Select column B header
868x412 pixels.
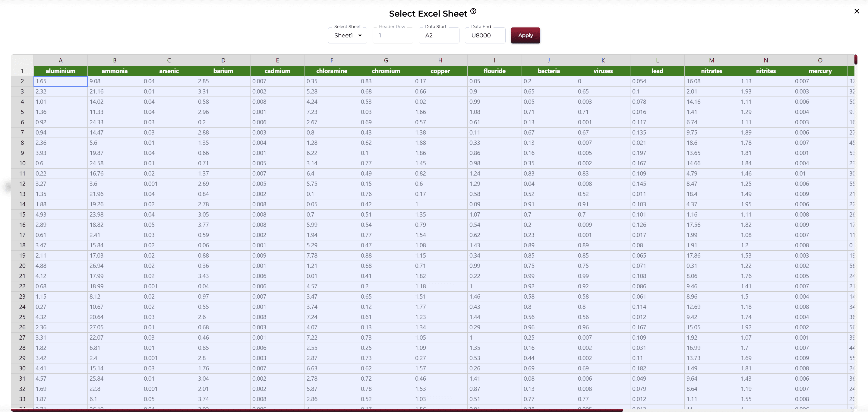click(x=115, y=60)
